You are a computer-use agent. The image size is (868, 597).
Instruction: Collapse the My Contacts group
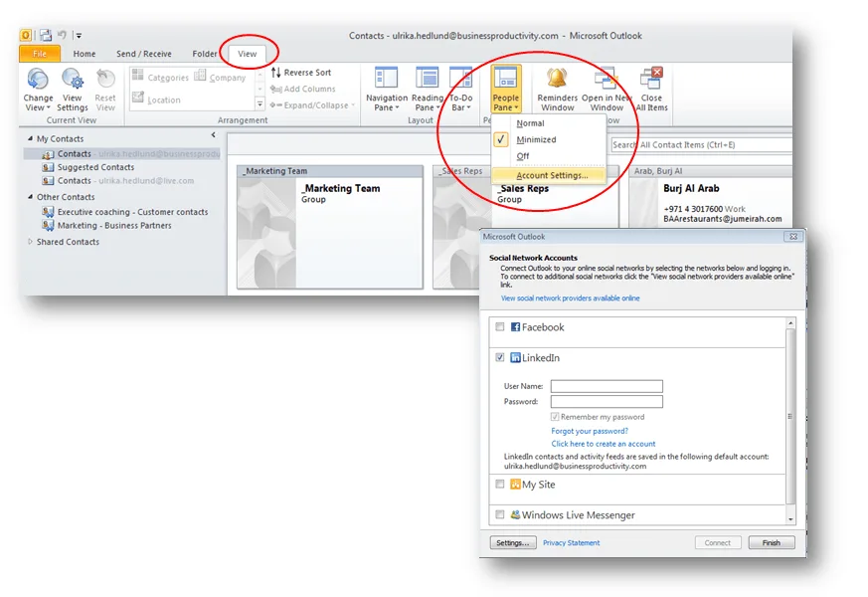point(31,138)
